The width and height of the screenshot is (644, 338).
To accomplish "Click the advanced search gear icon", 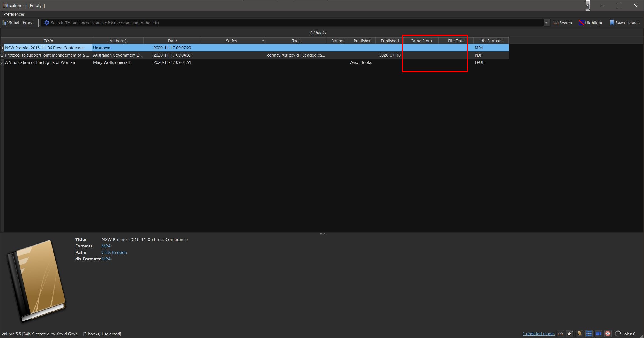I will click(46, 23).
